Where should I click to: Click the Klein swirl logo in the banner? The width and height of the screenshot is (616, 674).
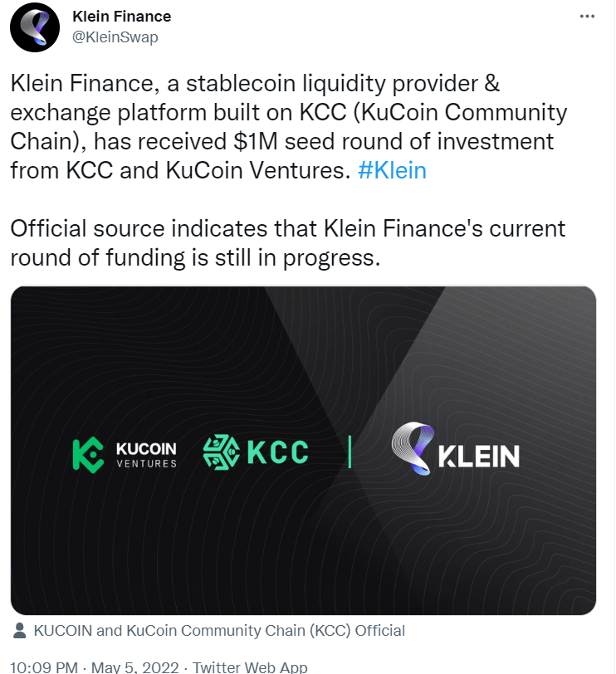[413, 449]
